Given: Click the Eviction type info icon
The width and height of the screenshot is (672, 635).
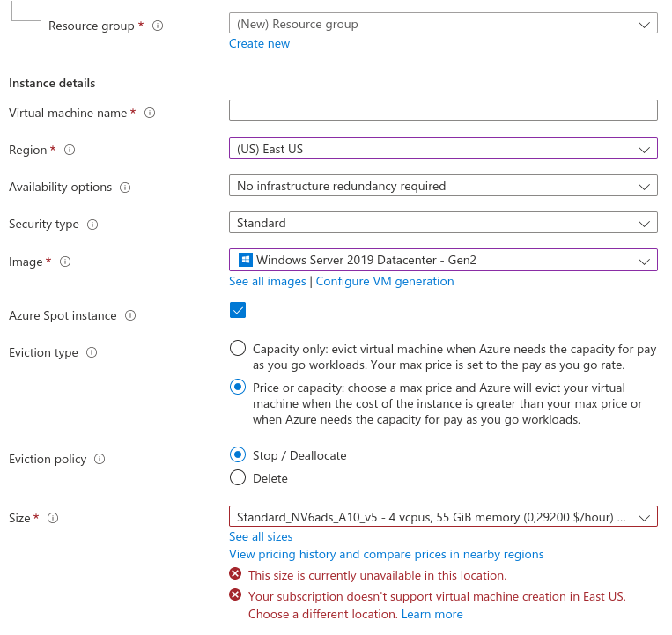Looking at the screenshot, I should click(x=92, y=352).
